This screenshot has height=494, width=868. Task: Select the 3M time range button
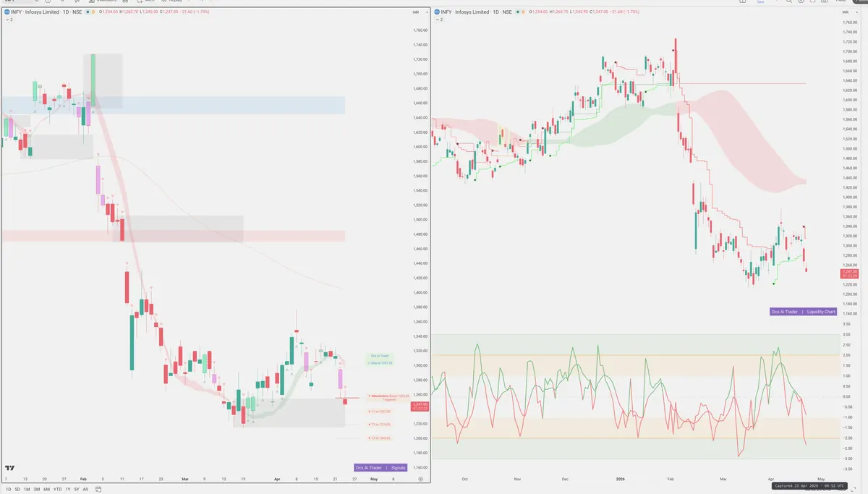coord(37,490)
